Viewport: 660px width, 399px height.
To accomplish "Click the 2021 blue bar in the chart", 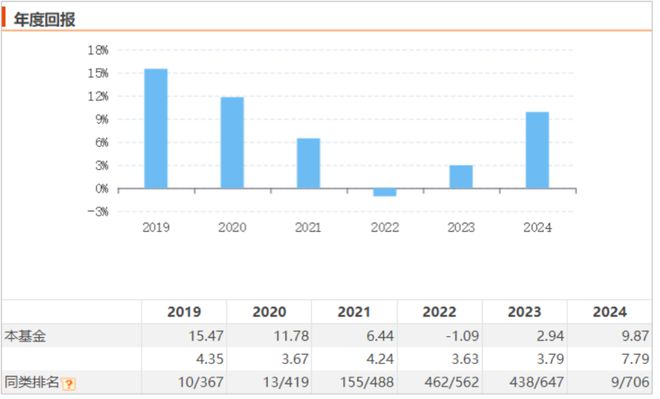I will pyautogui.click(x=308, y=163).
